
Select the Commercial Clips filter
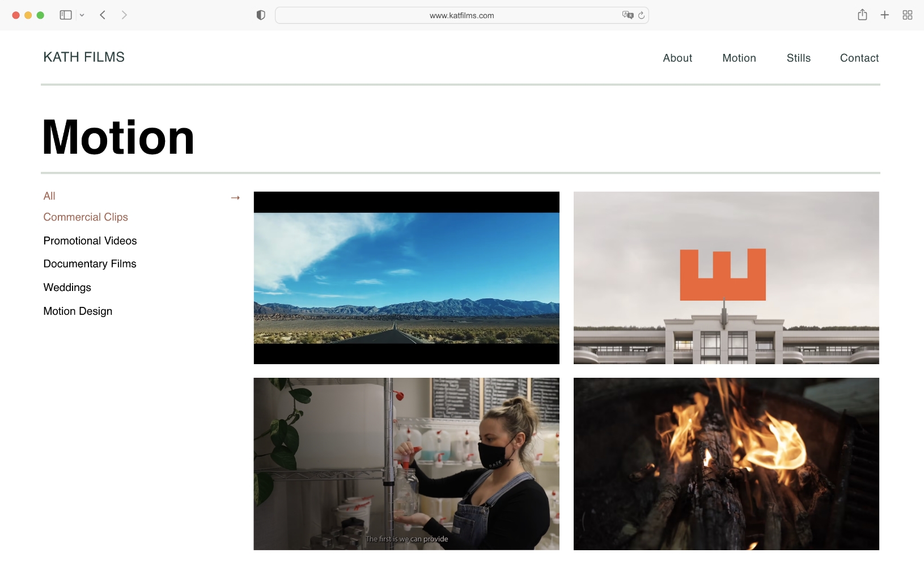86,217
